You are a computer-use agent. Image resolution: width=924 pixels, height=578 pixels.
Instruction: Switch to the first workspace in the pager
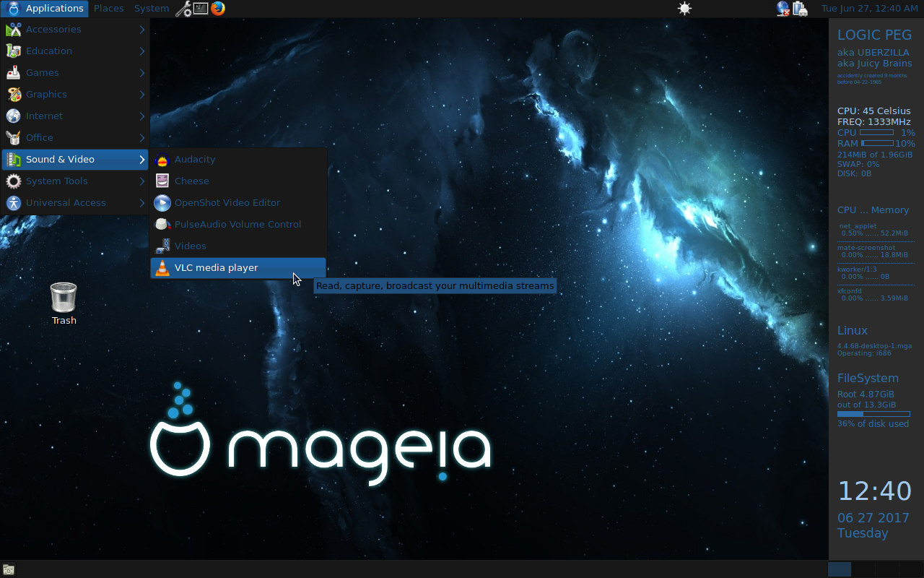coord(840,569)
